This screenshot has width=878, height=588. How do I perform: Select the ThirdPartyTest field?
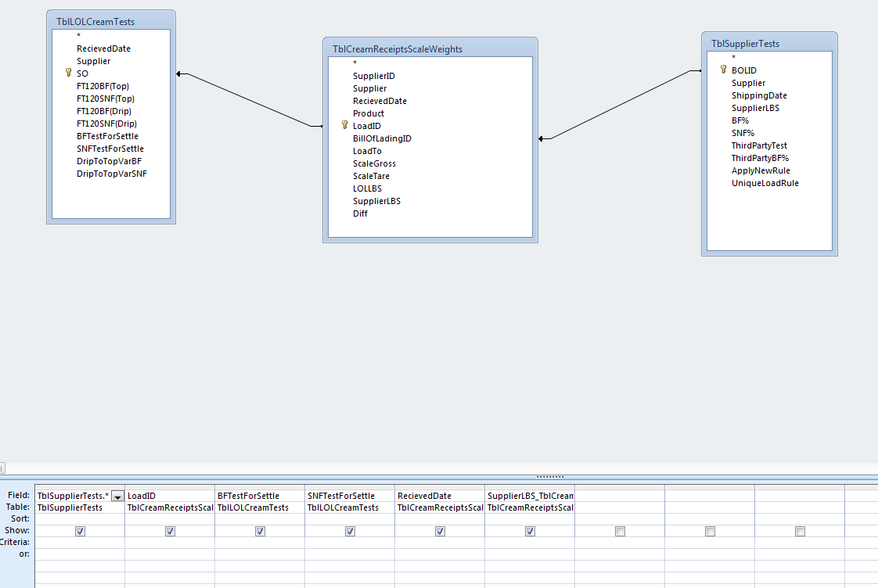(759, 145)
